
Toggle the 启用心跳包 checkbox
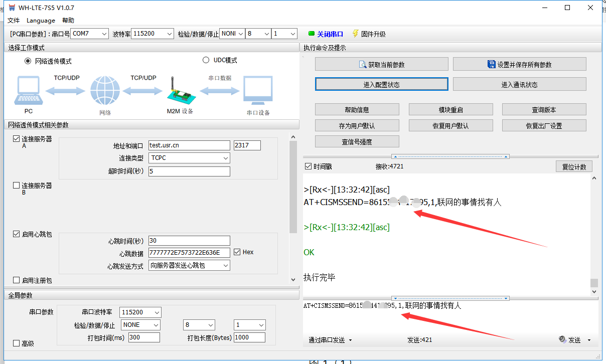pos(17,234)
